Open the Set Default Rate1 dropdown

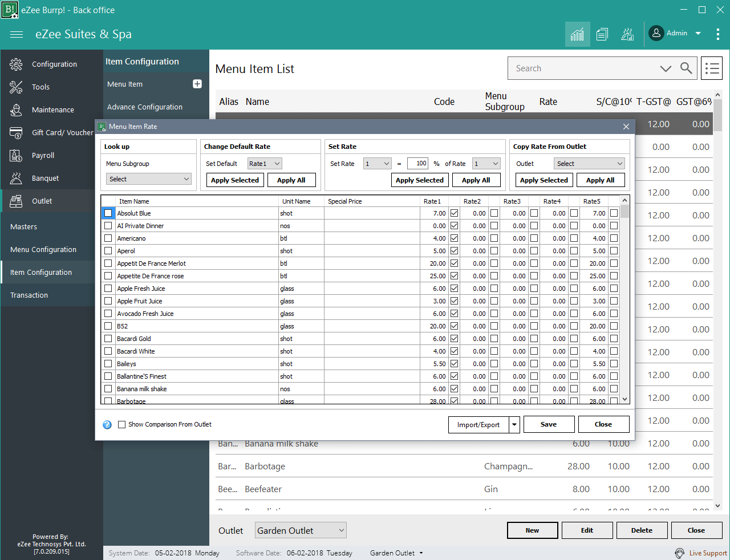(x=265, y=164)
